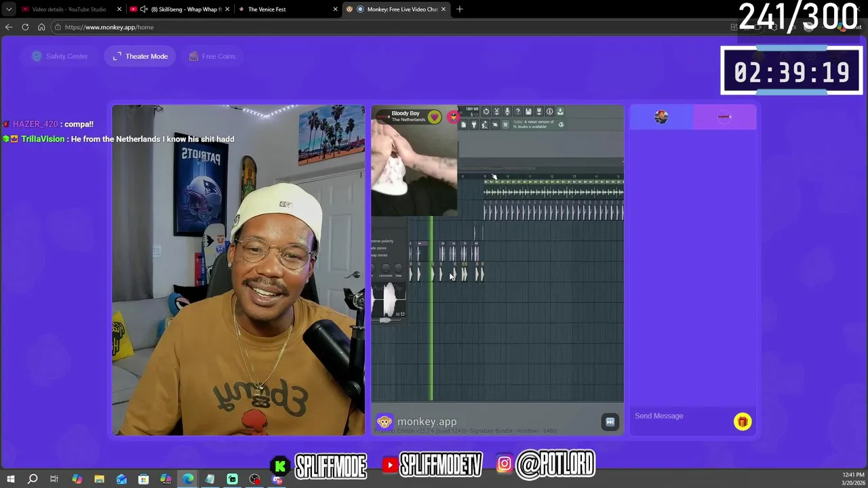The width and height of the screenshot is (868, 488).
Task: Click FL Studio new-version globe icon
Action: (x=561, y=125)
